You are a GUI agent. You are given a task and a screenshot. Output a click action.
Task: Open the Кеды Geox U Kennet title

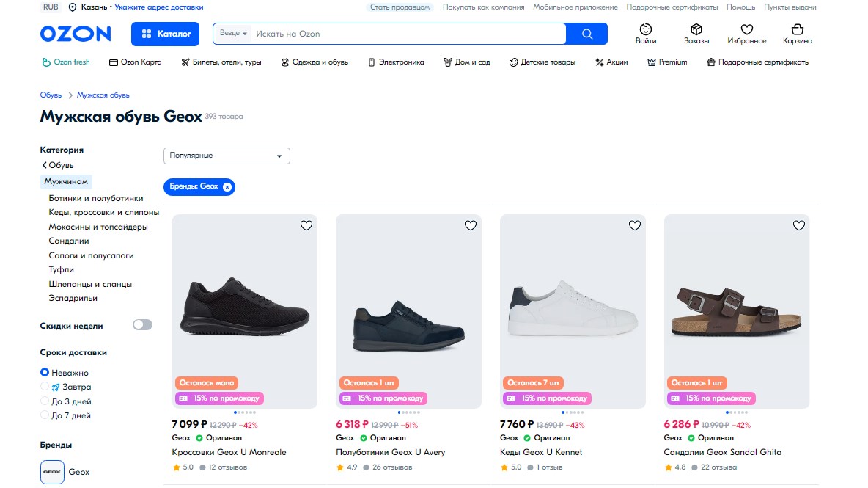(x=541, y=452)
